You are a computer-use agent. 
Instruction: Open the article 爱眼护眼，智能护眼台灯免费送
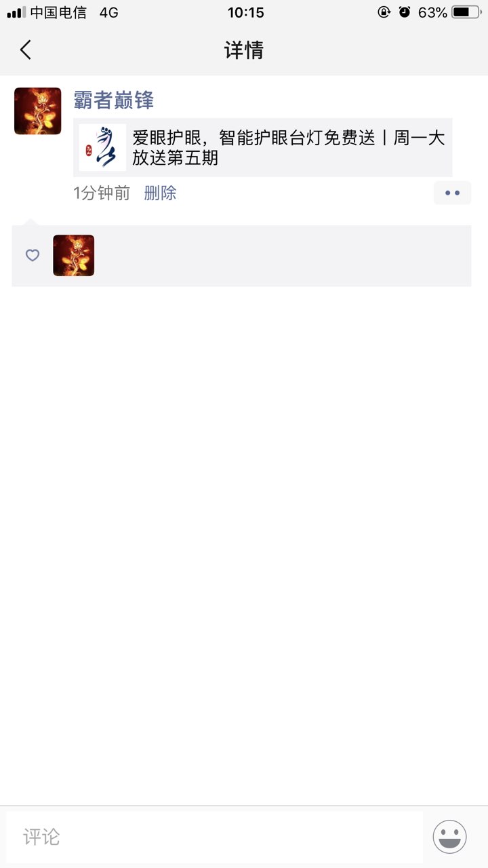click(x=263, y=147)
